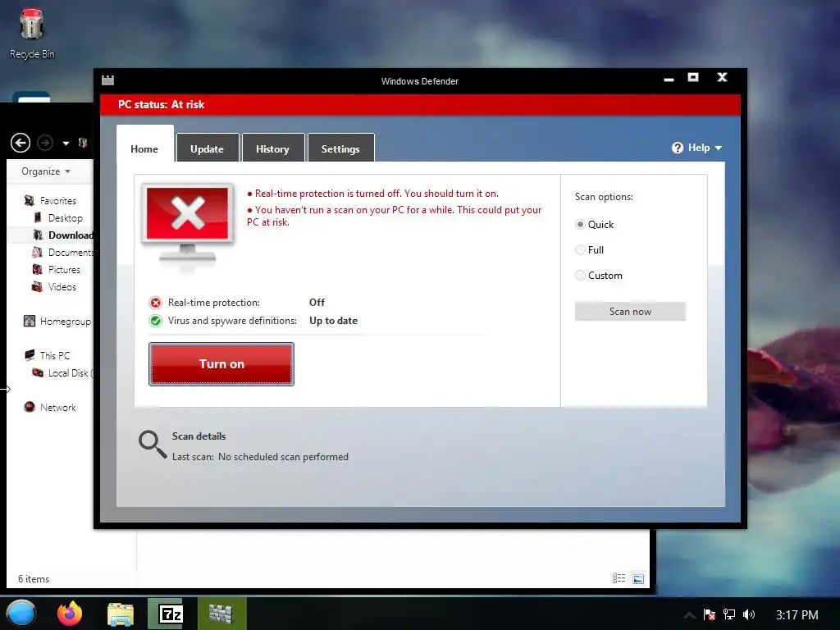This screenshot has width=840, height=630.
Task: Click the 'Up to date' definitions text
Action: (333, 321)
